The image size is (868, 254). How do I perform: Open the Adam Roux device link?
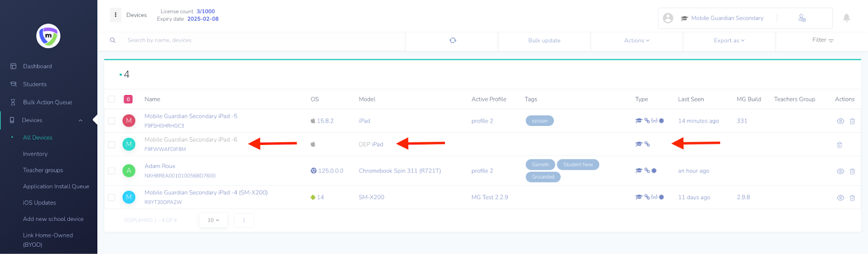tap(159, 166)
